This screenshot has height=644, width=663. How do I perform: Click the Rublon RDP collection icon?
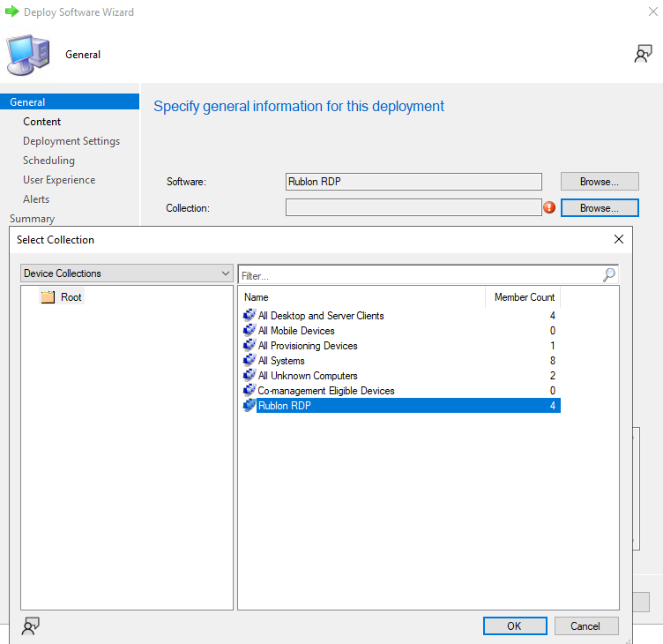[250, 406]
